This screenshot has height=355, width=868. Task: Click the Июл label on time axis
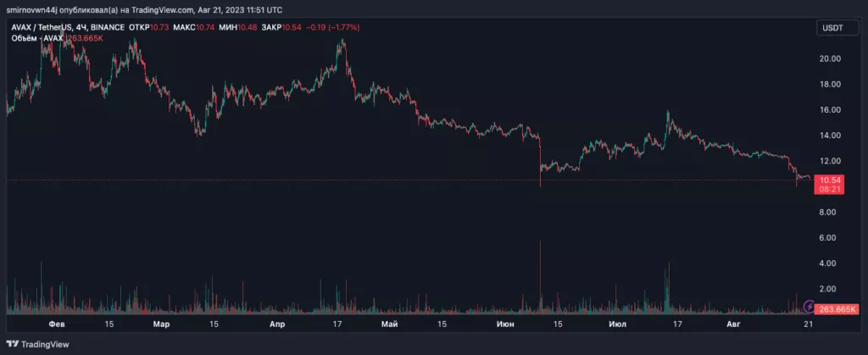(617, 324)
